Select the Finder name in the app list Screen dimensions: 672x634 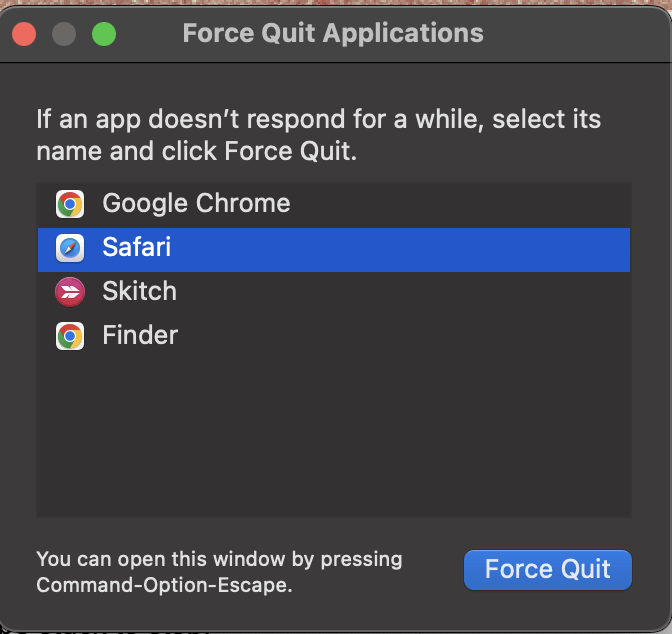click(x=140, y=335)
